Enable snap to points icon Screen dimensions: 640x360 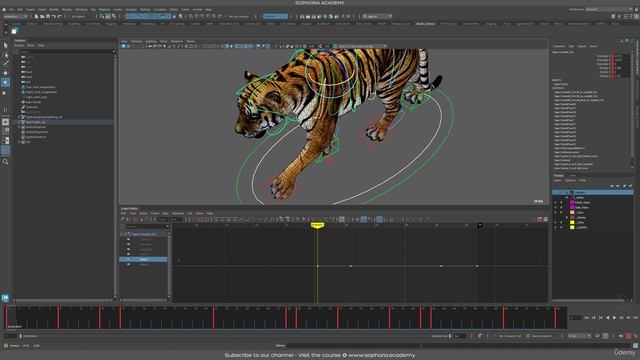(x=202, y=16)
